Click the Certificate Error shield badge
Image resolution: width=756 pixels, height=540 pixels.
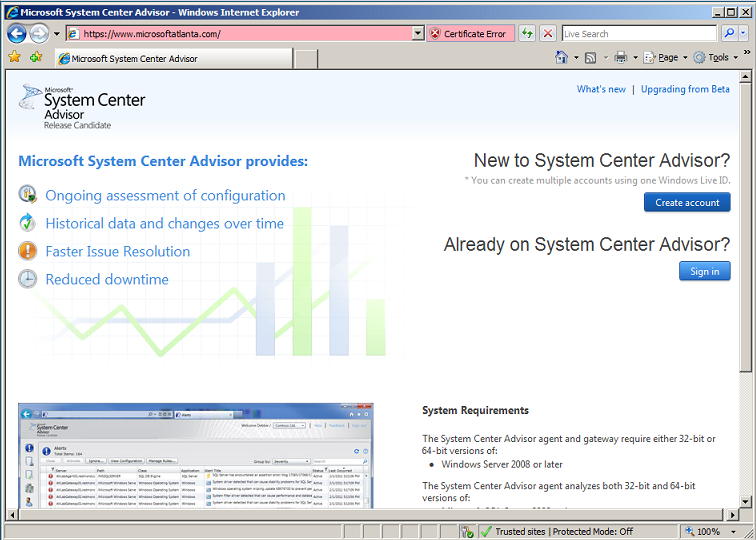click(470, 34)
